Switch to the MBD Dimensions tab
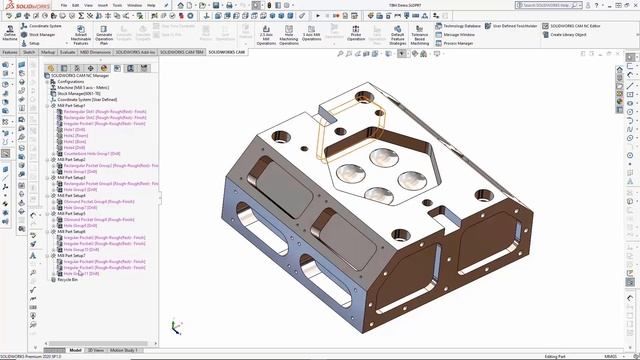This screenshot has height=360, width=640. click(95, 52)
